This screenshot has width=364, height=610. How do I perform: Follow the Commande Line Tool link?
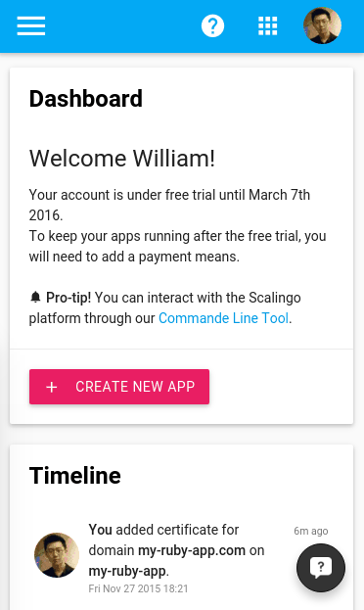[224, 318]
